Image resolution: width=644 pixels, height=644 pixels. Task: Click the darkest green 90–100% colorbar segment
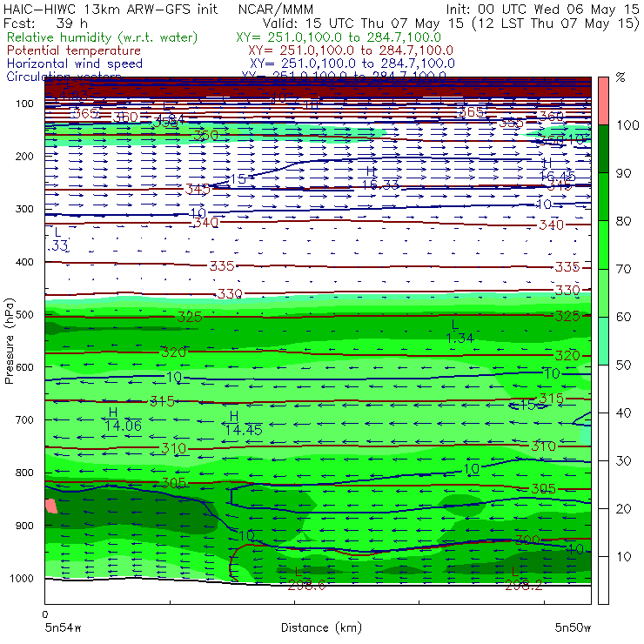603,149
